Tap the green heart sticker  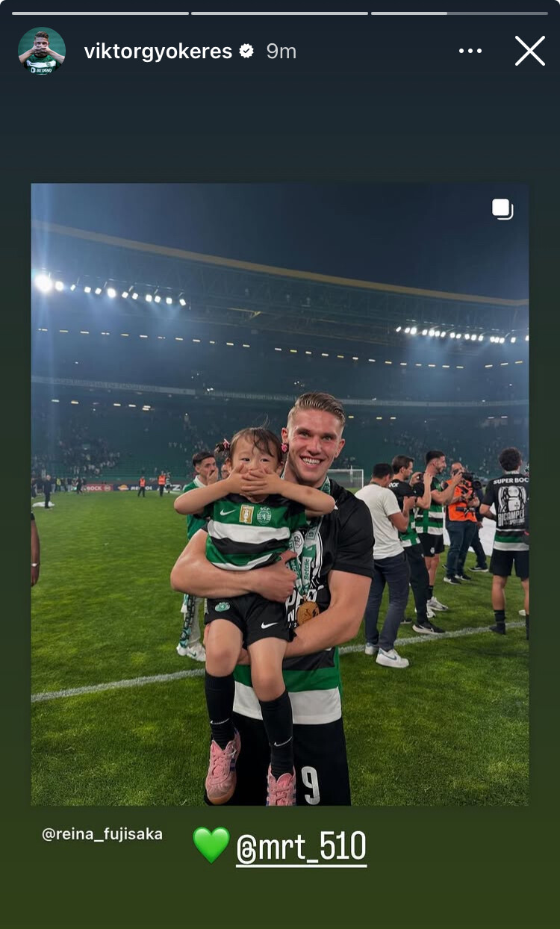[211, 845]
